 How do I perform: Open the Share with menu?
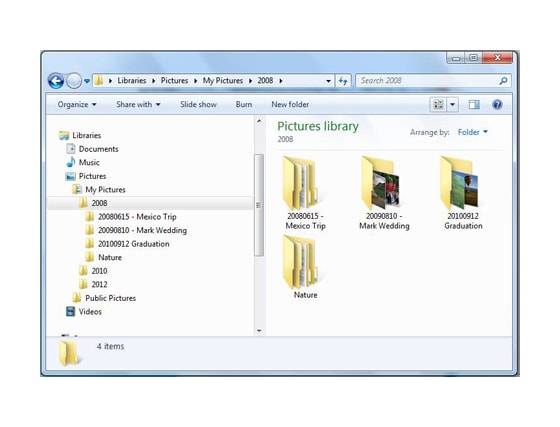(x=138, y=105)
